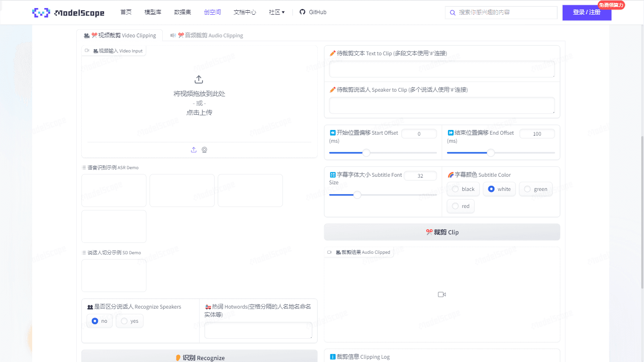The width and height of the screenshot is (644, 362).
Task: Choose green subtitle color
Action: (536, 189)
